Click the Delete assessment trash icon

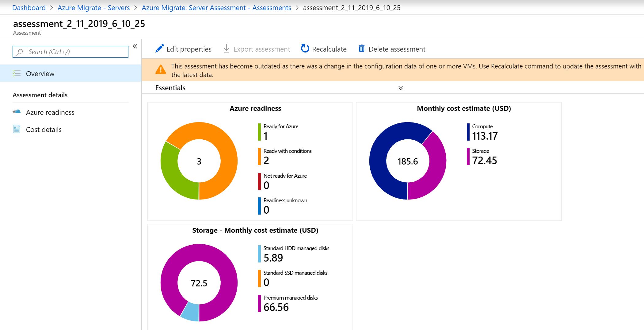pyautogui.click(x=362, y=49)
